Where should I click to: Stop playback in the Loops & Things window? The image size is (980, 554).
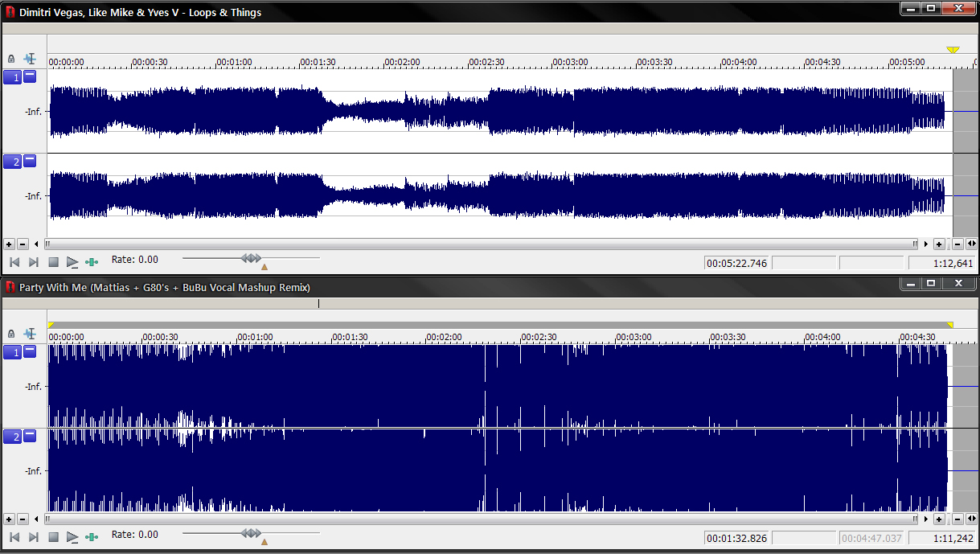[53, 262]
